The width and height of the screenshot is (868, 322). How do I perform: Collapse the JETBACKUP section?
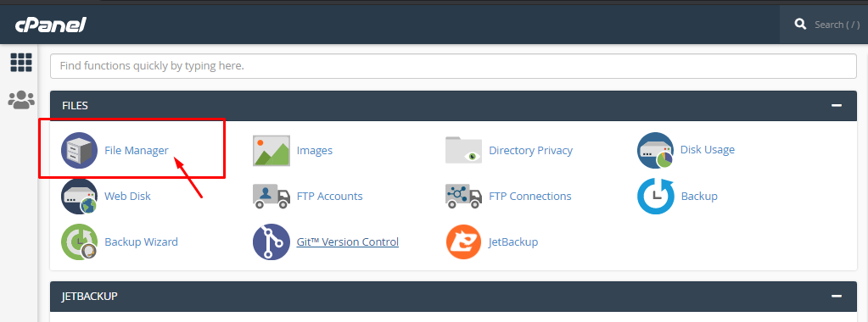point(837,296)
